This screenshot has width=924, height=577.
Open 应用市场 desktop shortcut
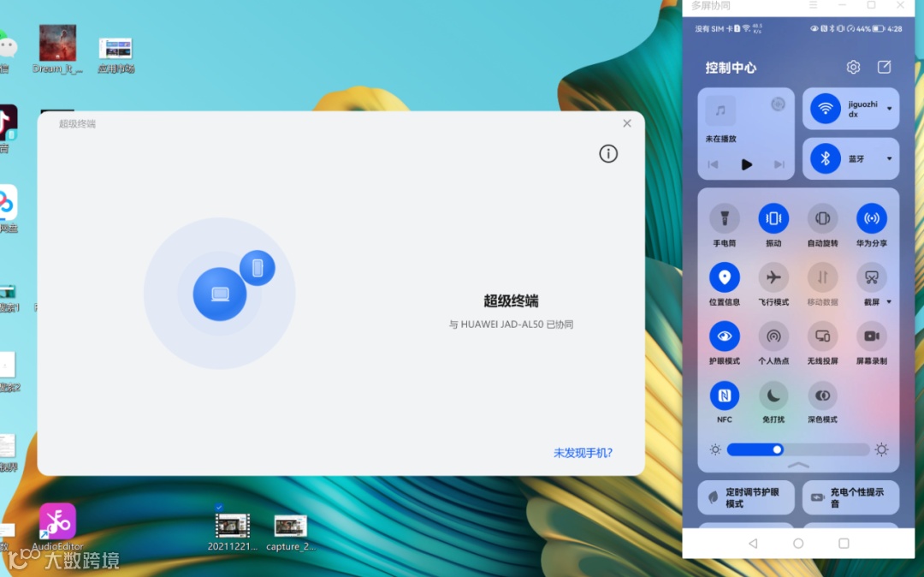(115, 55)
